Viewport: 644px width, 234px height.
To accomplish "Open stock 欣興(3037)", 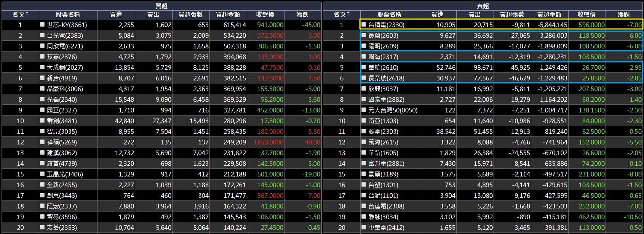I will (383, 88).
